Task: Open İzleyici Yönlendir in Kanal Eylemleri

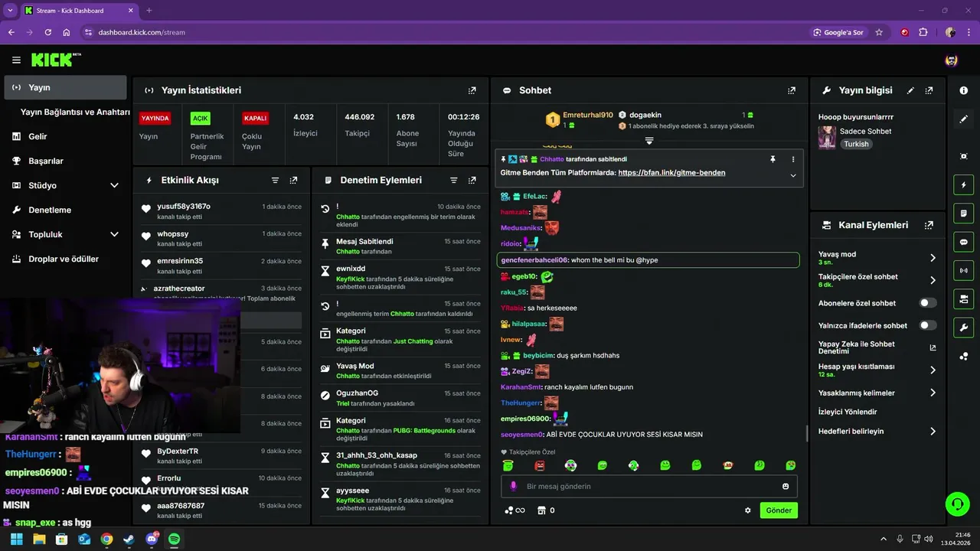Action: (848, 412)
